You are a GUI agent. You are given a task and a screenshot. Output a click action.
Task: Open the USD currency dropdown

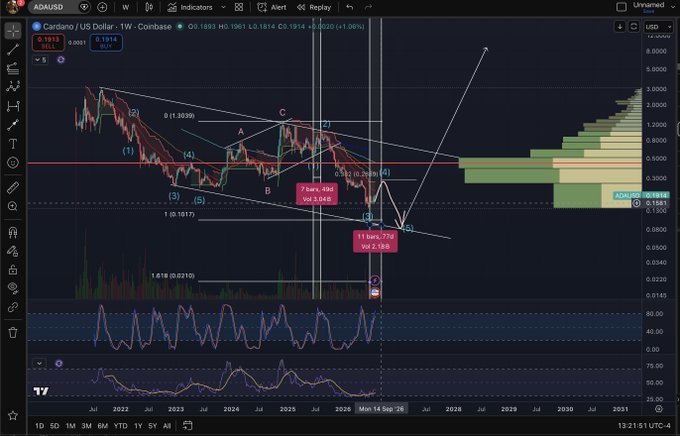click(658, 27)
